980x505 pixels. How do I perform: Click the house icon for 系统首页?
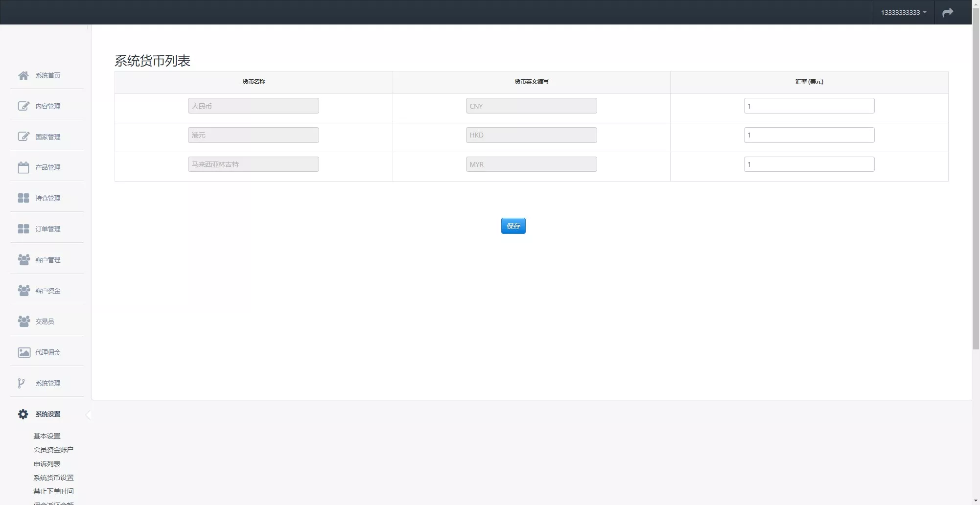pyautogui.click(x=23, y=75)
